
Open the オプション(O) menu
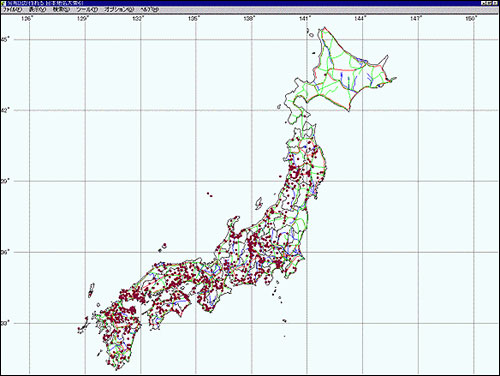[x=119, y=10]
